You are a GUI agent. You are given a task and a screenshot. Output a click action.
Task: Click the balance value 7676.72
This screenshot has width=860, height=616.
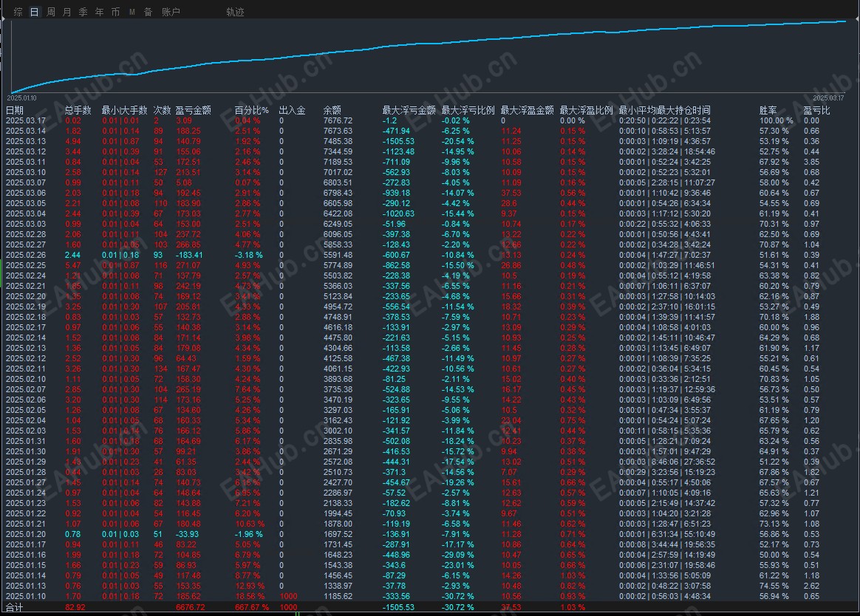coord(338,120)
